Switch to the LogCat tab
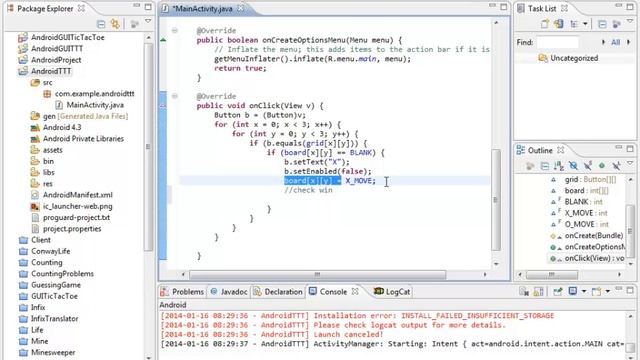 click(392, 292)
